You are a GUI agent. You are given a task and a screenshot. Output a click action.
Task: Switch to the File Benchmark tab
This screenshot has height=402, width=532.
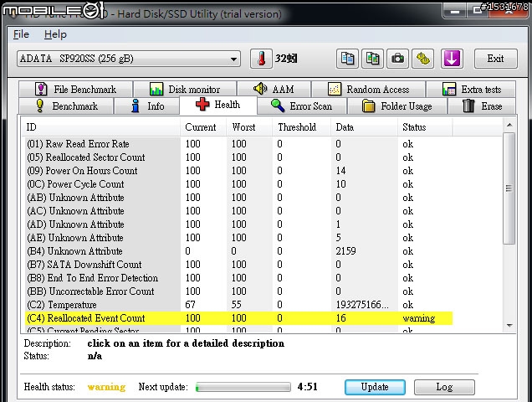75,90
